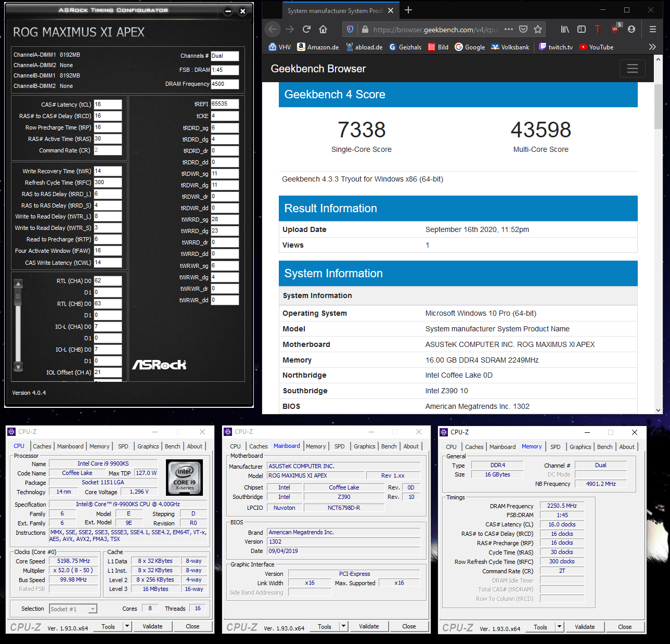Screen dimensions: 670x644
Task: Open SPD tab in CPU tab window
Action: 123,446
